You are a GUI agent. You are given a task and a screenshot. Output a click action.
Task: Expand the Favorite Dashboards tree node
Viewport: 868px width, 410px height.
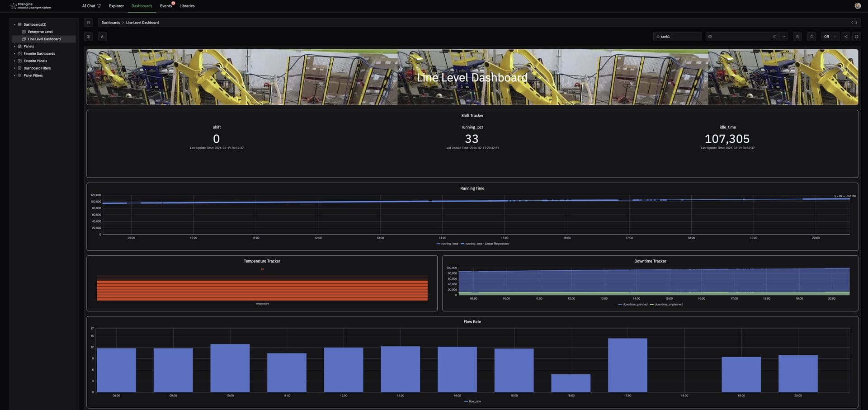pos(14,54)
